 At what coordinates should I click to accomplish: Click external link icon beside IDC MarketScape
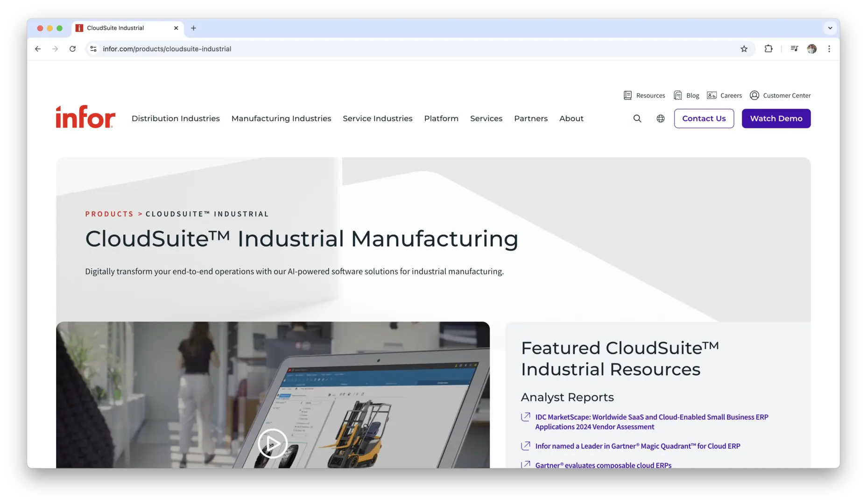click(526, 417)
